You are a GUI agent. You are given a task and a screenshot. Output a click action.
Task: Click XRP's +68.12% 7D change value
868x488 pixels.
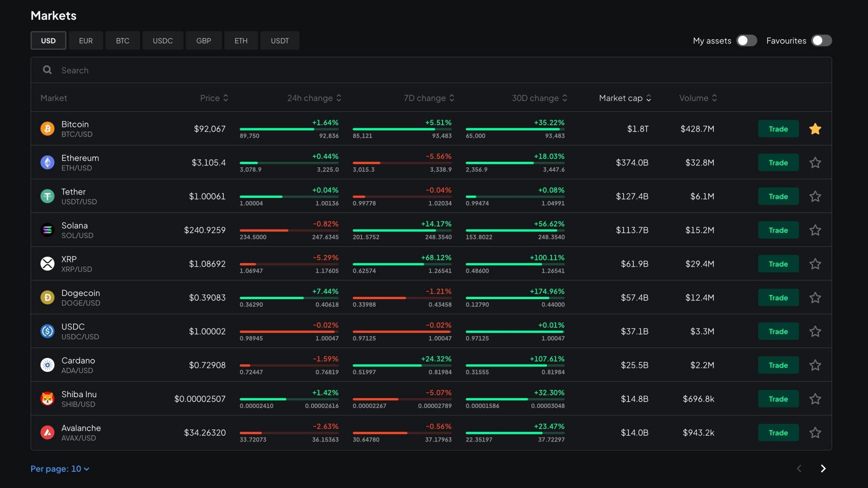pyautogui.click(x=436, y=258)
